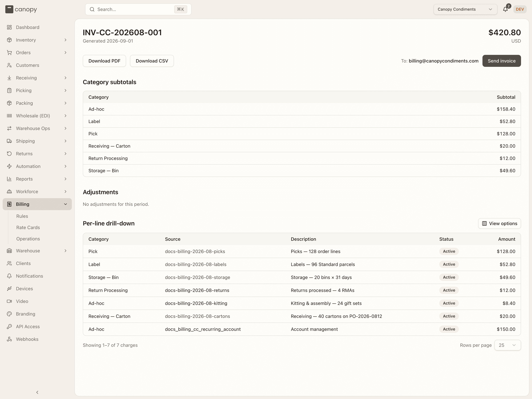Download the invoice as CSV
Screen dimensions: 532x399
(152, 61)
